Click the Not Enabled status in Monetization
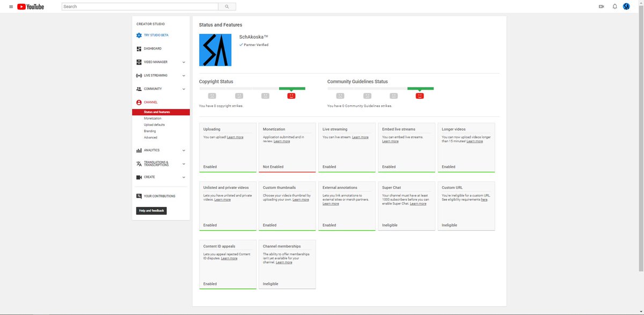 (x=273, y=167)
